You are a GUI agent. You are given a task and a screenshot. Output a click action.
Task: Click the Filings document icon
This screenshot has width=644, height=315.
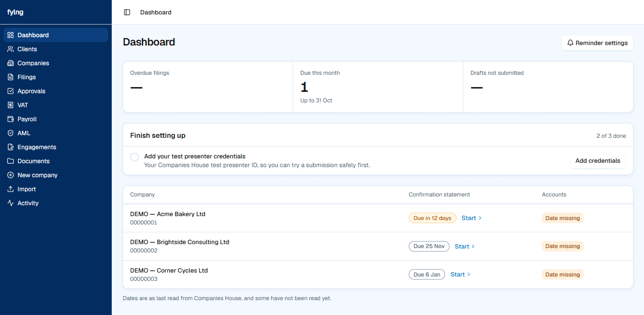(x=11, y=77)
